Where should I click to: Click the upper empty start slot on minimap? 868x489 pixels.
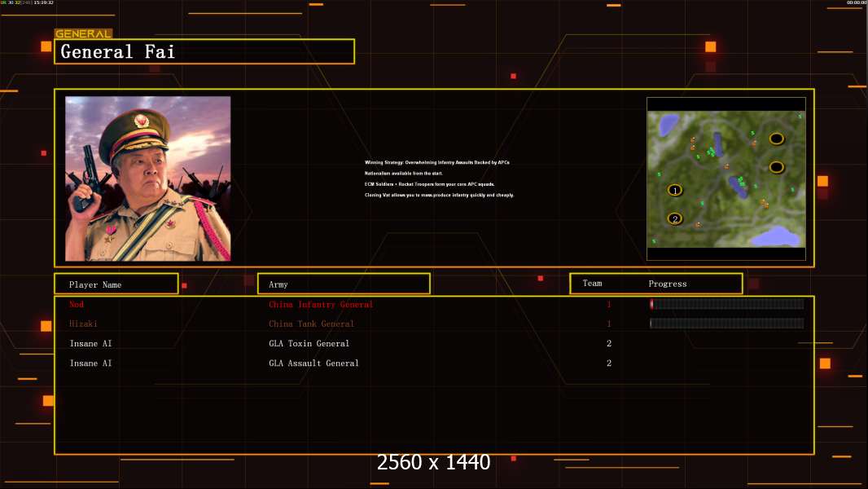[x=777, y=139]
